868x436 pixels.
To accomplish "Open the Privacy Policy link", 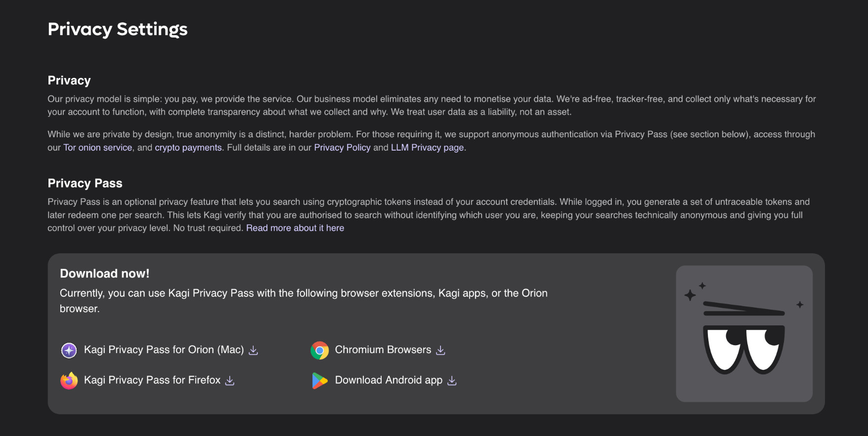I will coord(342,148).
